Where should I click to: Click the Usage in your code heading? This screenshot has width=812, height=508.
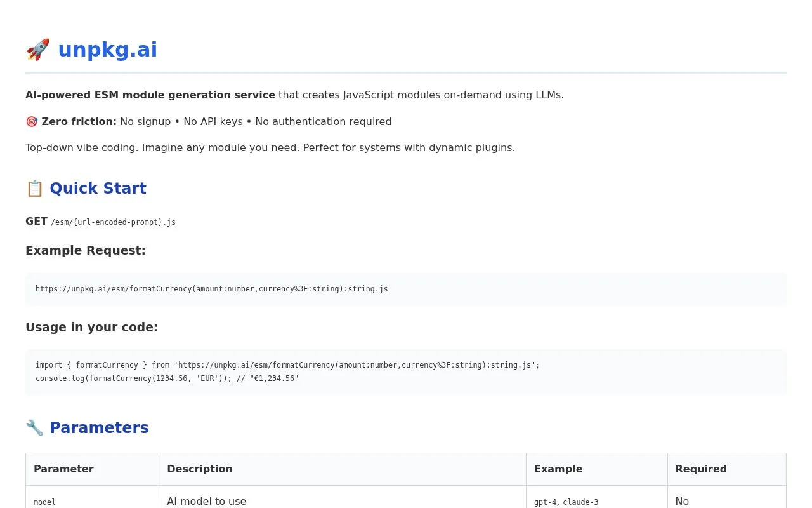(91, 327)
